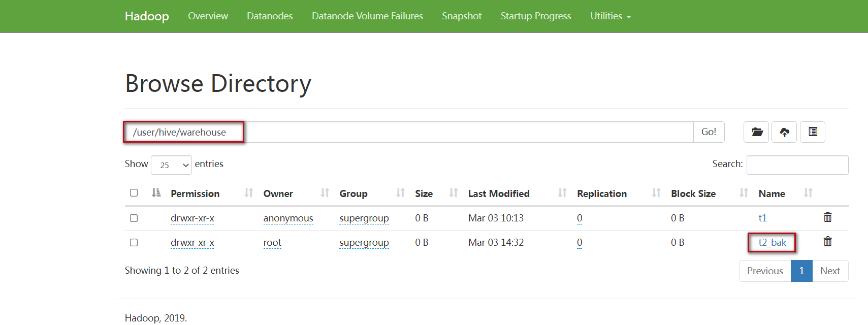The width and height of the screenshot is (868, 325).
Task: Click the cut and paste list icon
Action: click(813, 132)
